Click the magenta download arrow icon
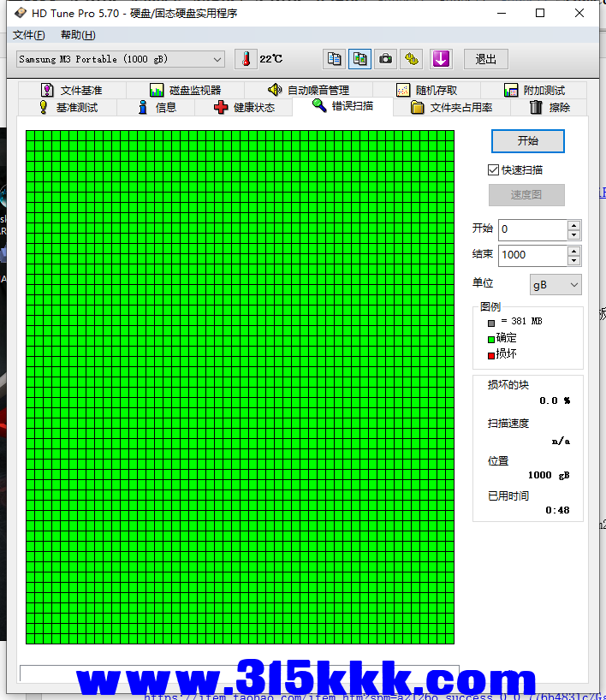This screenshot has height=700, width=606. pos(441,59)
